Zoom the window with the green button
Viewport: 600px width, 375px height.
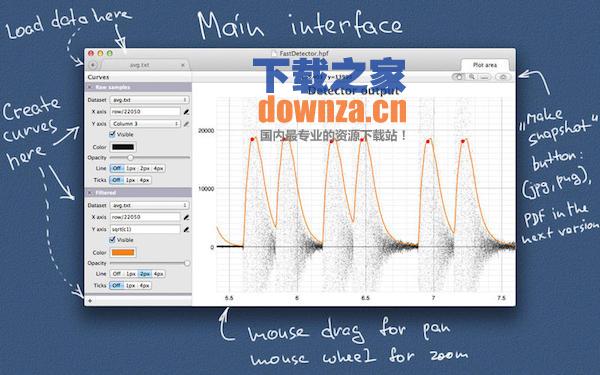109,53
